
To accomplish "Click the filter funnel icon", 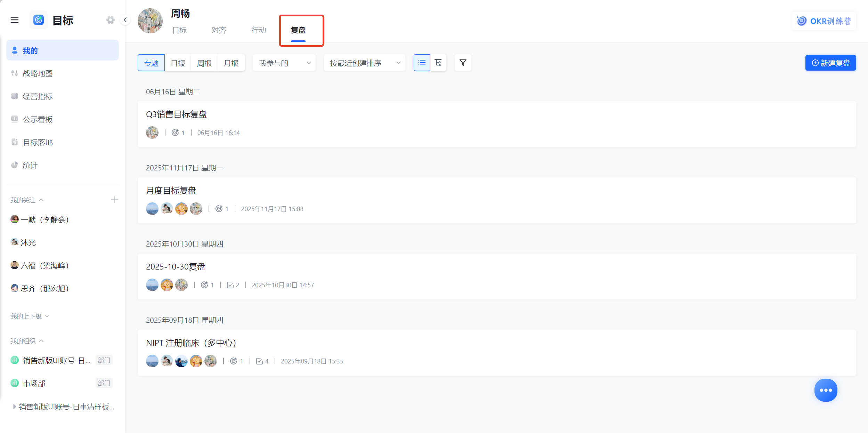I will (x=463, y=63).
